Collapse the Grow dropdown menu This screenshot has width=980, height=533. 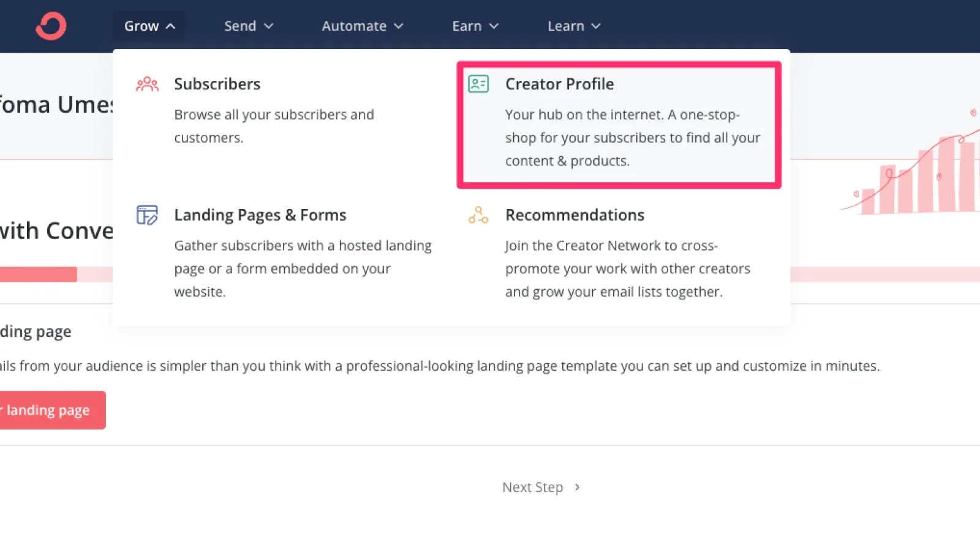pos(149,26)
